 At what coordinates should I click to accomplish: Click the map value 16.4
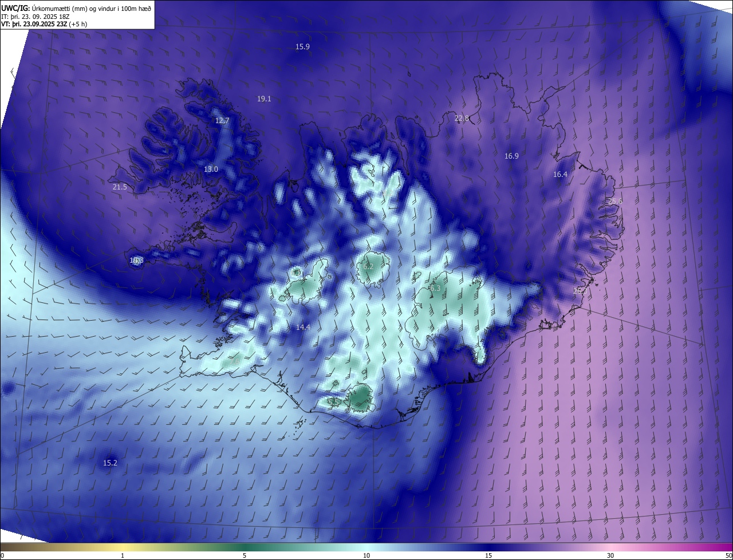tap(560, 175)
